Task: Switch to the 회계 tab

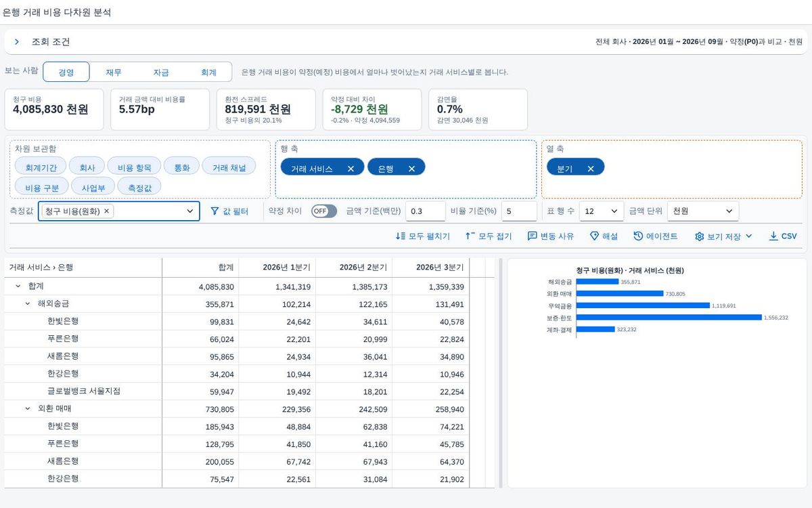Action: (x=208, y=72)
